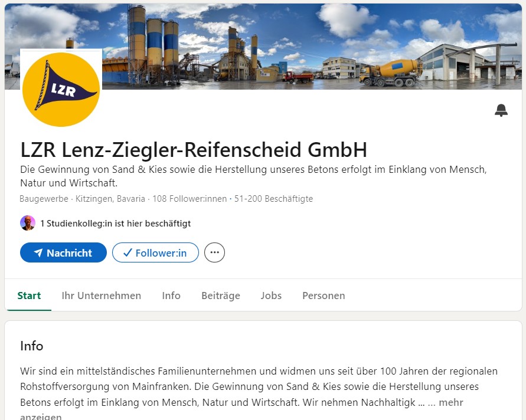
Task: Expand info text with mehr anzeigen
Action: 450,402
